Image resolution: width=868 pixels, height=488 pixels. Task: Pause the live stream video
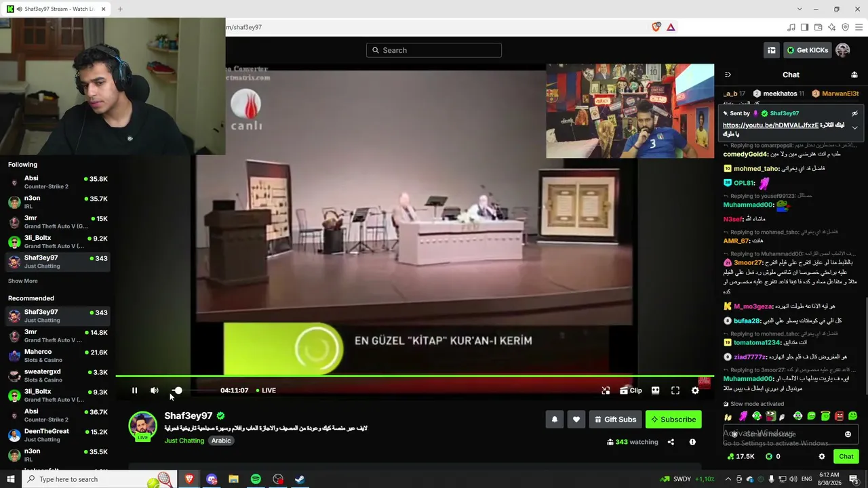coord(134,390)
